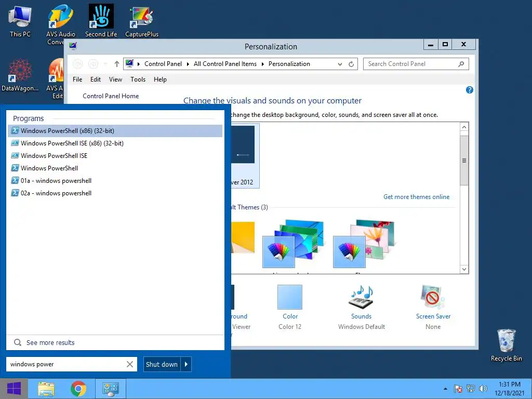Open File menu in Personalization window
532x399 pixels.
pos(77,79)
